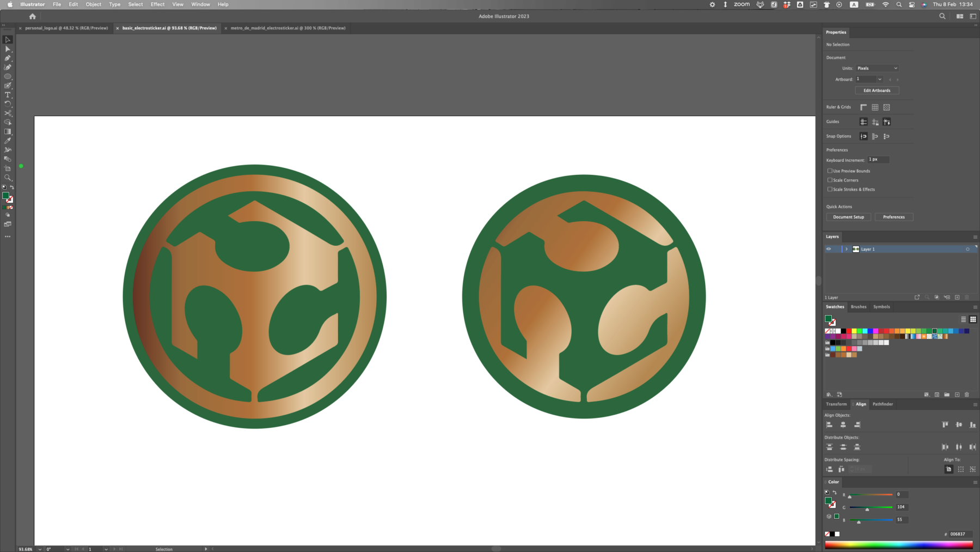Select the Shape Builder tool
This screenshot has height=552, width=980.
[x=8, y=123]
